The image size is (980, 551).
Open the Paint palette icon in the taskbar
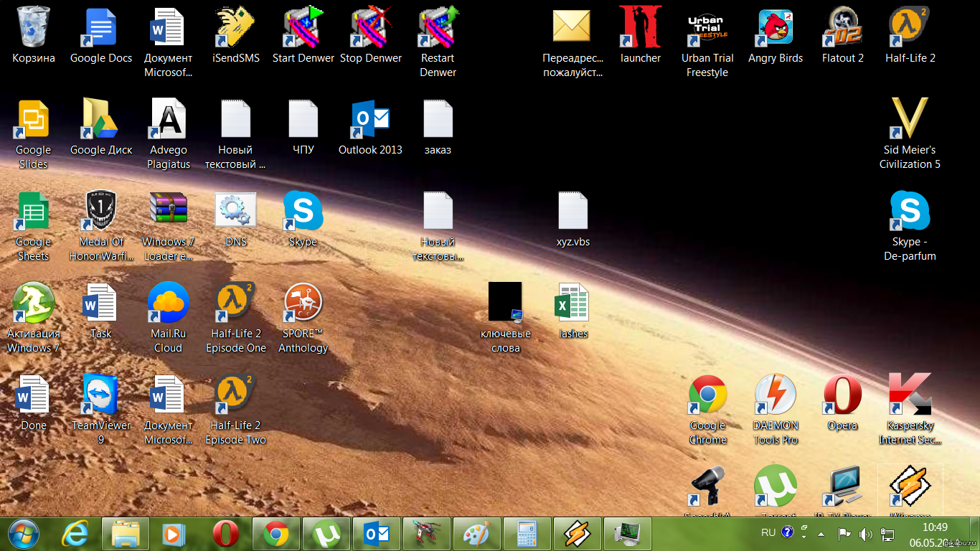(476, 534)
